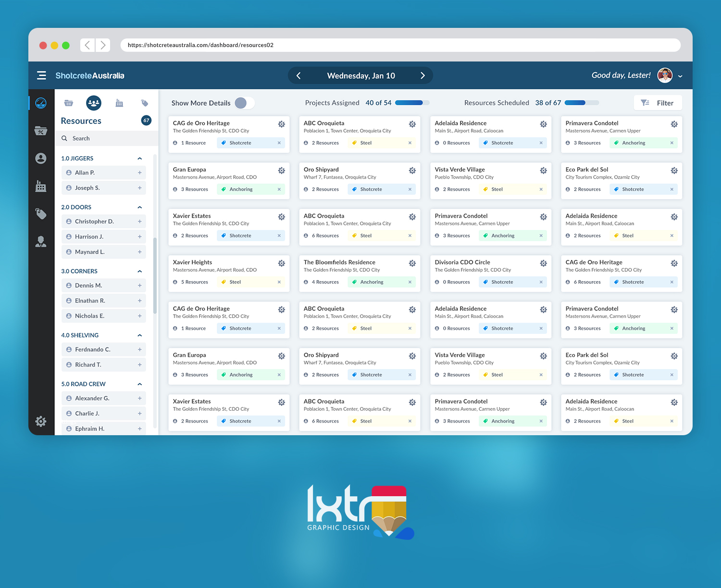Open the Xavier Heights project title
The width and height of the screenshot is (721, 588).
192,262
